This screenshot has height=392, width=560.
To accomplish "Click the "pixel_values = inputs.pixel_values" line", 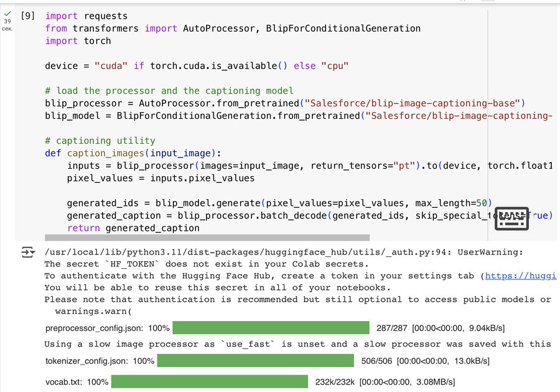I will pyautogui.click(x=161, y=179).
